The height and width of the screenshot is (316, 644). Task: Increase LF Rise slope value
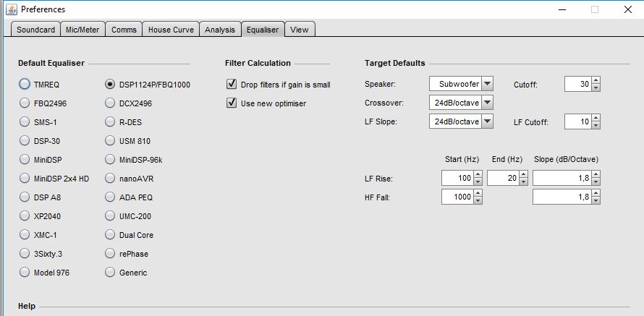click(596, 174)
